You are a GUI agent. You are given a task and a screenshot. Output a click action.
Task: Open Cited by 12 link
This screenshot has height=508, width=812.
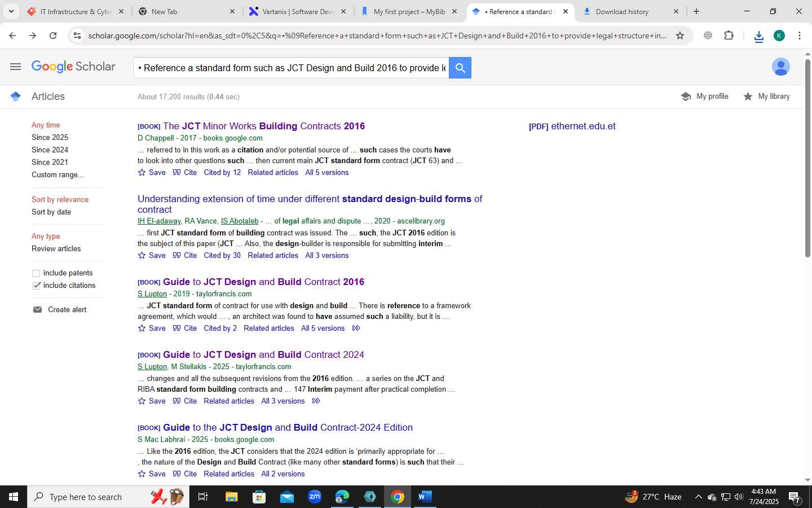[x=222, y=172]
